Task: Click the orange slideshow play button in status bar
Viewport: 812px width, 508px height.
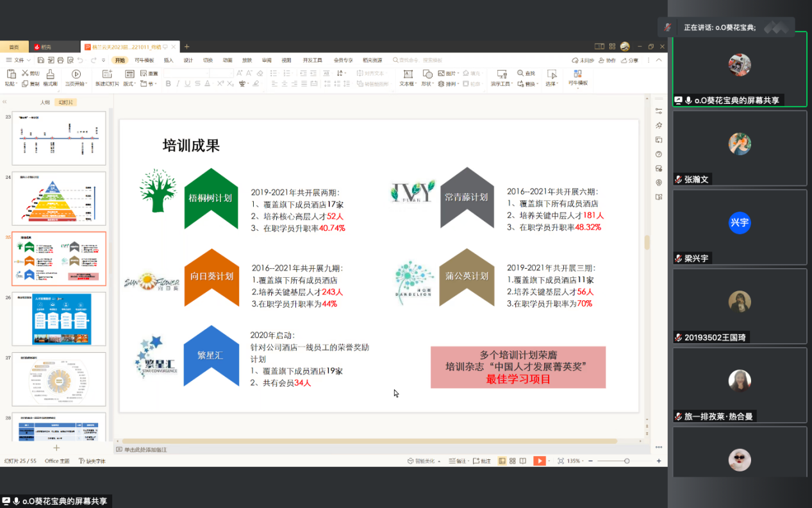Action: [x=540, y=461]
